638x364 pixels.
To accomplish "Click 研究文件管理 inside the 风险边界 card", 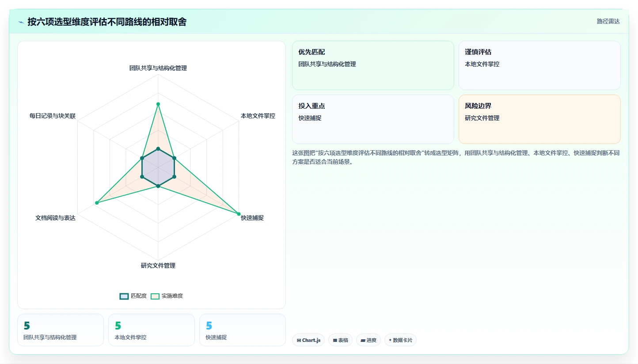I will pos(482,118).
